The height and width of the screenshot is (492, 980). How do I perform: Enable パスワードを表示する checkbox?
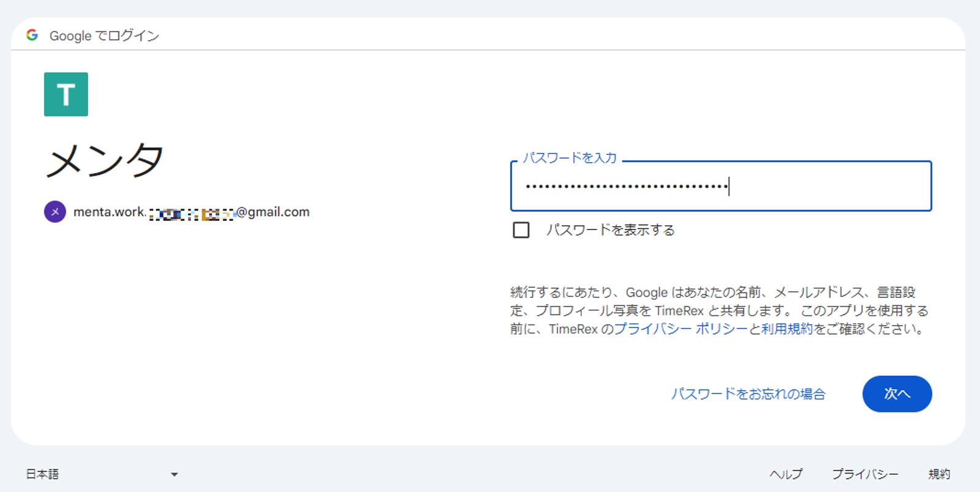[521, 230]
